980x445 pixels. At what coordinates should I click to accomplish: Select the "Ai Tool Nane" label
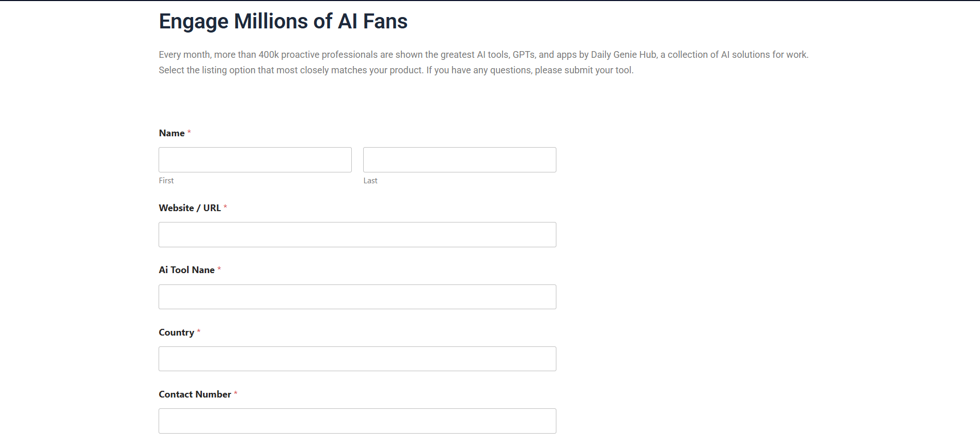click(186, 270)
